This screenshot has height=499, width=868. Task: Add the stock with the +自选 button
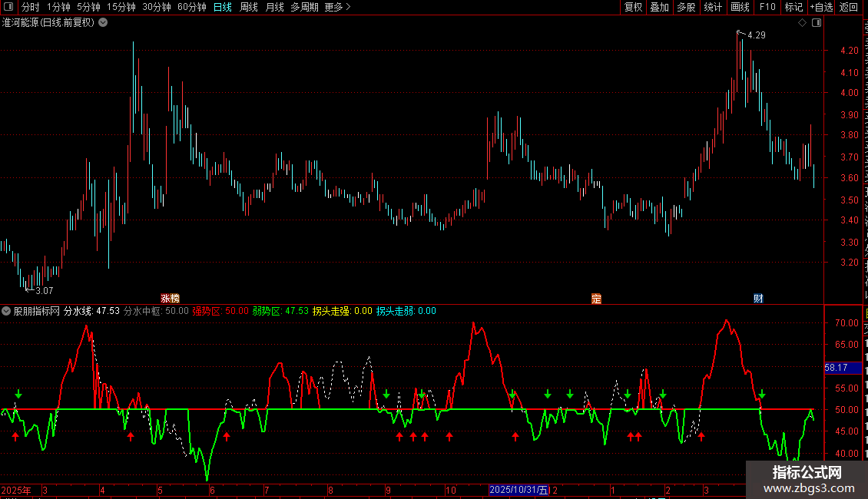821,7
